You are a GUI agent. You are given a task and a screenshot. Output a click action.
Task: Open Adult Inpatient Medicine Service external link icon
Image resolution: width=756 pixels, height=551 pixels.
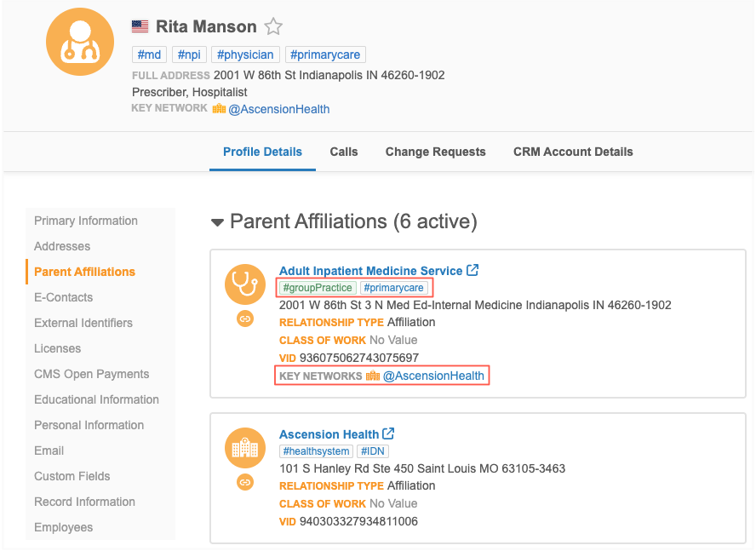click(472, 270)
